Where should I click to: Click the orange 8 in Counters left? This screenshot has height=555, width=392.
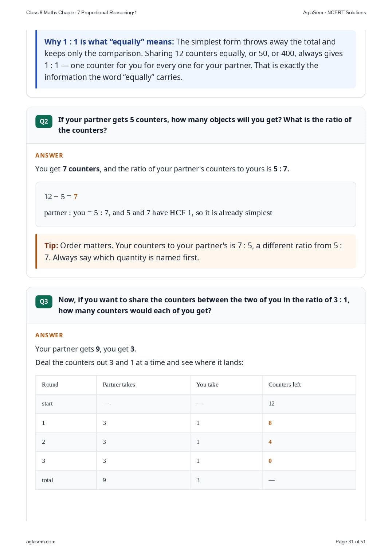pos(270,423)
